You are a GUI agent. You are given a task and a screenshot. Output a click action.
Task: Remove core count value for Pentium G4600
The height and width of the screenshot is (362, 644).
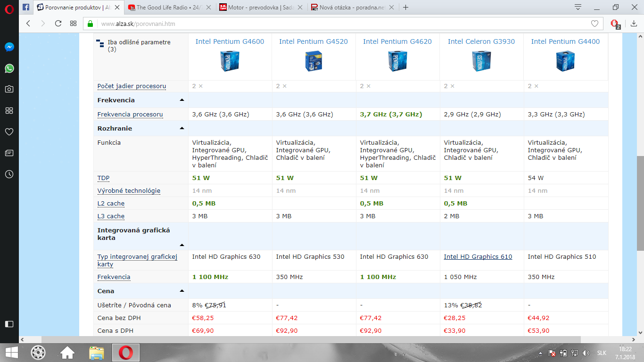[x=200, y=86]
